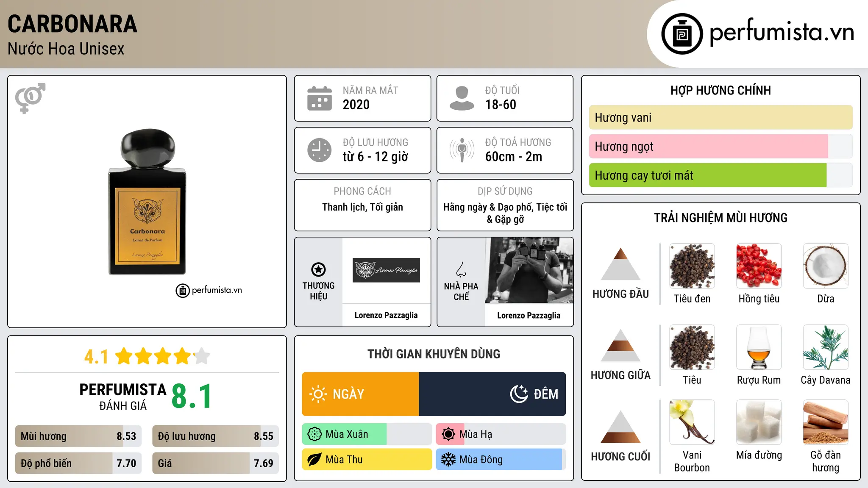The height and width of the screenshot is (488, 868).
Task: Click the base notes pyramid icon
Action: 621,427
